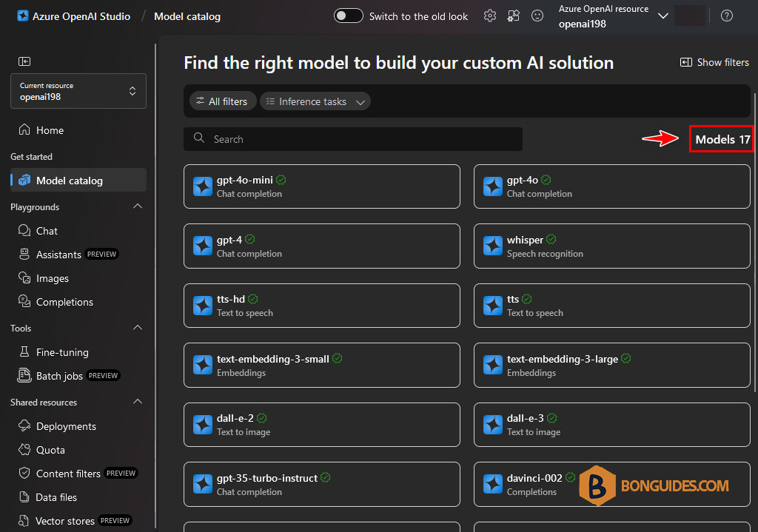Click the vertical scrollbar of the model list

(755, 242)
